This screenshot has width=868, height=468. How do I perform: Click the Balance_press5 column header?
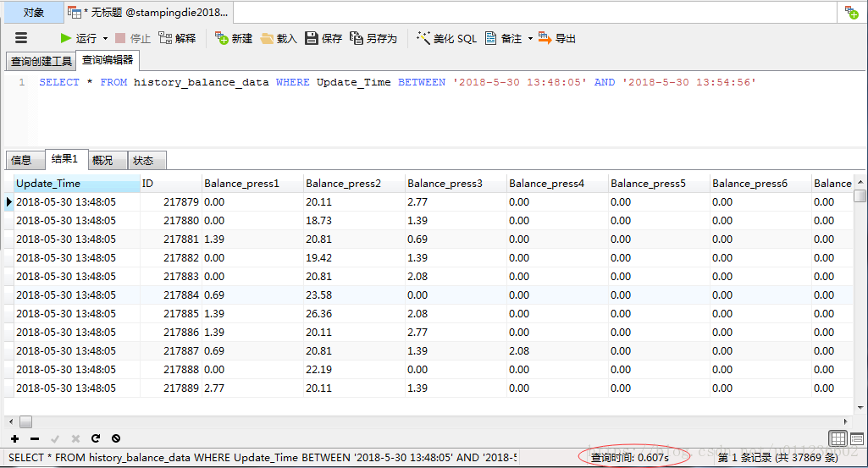pos(660,184)
